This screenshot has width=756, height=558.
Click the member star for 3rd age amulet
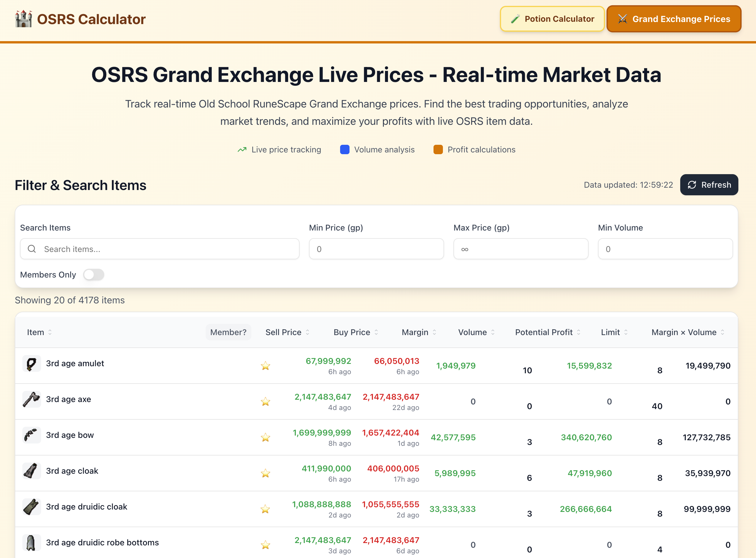tap(266, 366)
